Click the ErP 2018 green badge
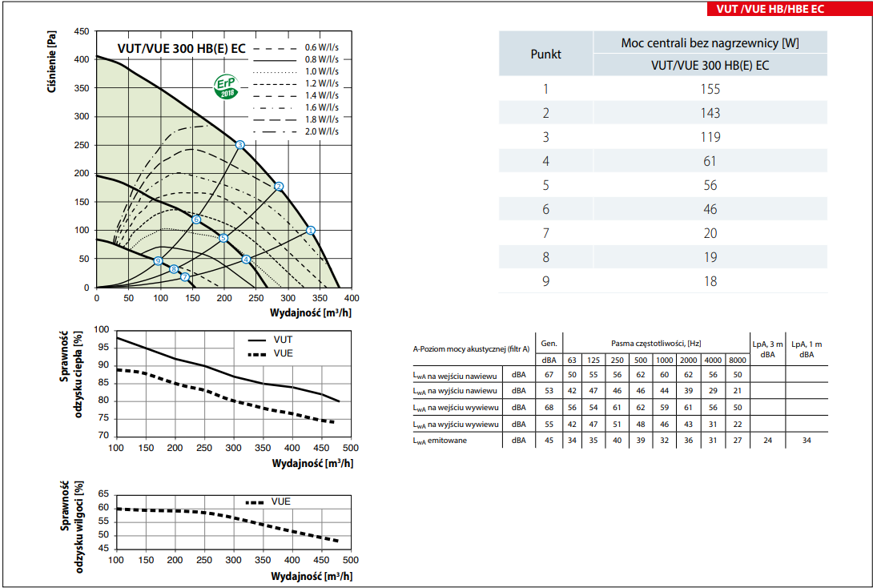The height and width of the screenshot is (588, 873). click(x=226, y=87)
